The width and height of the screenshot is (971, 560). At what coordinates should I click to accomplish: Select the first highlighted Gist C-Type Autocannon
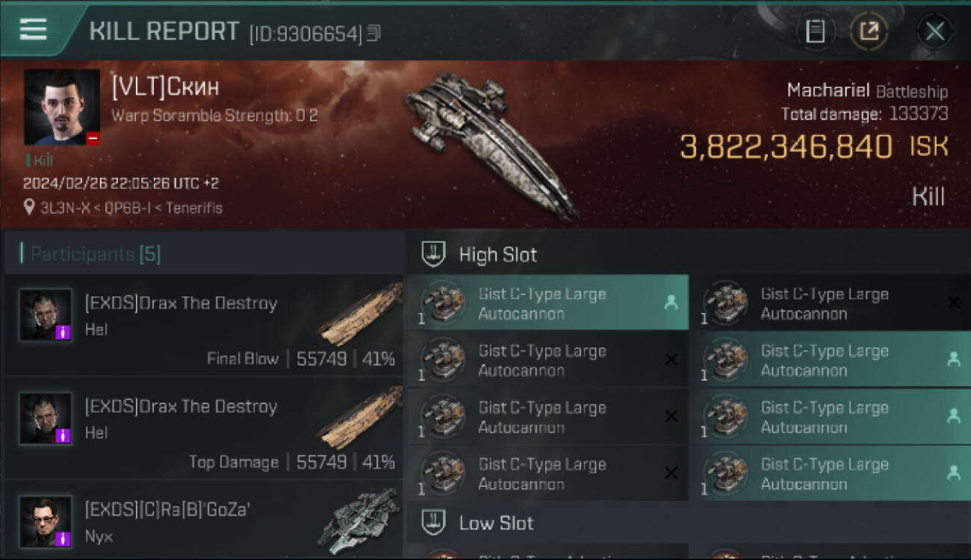(546, 302)
